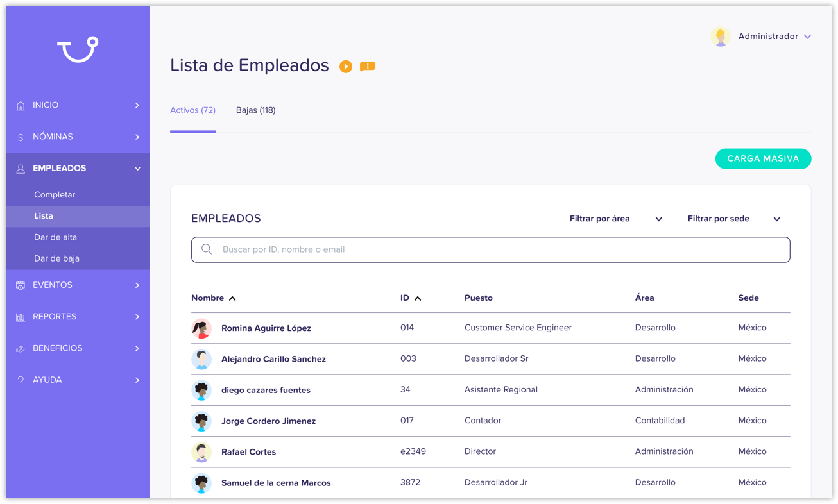Click the Reportes bar chart icon
The image size is (838, 504).
(21, 317)
